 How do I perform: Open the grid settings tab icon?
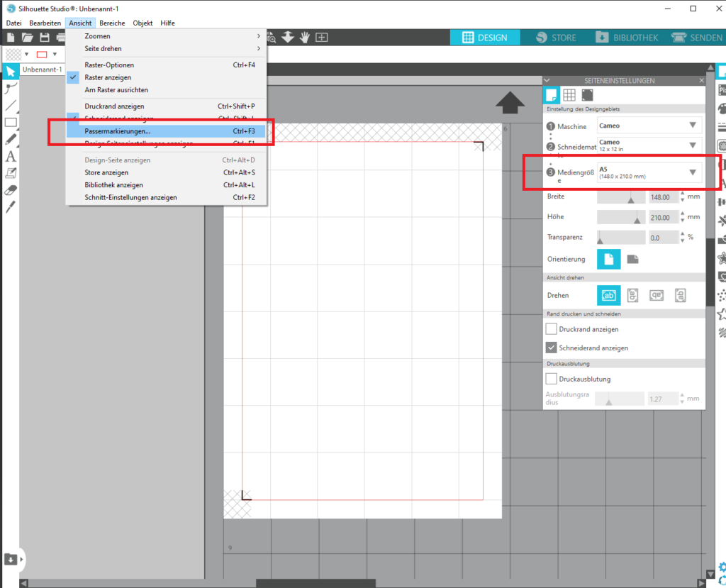pos(569,95)
